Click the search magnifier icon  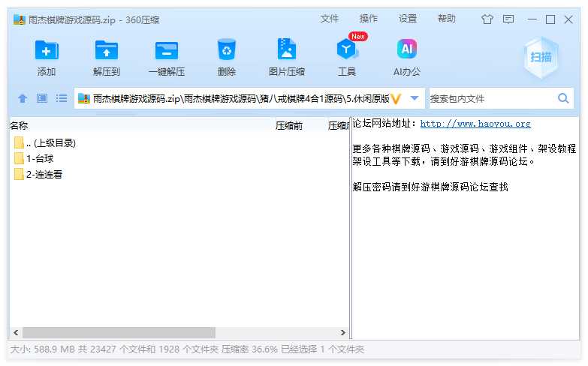point(563,98)
